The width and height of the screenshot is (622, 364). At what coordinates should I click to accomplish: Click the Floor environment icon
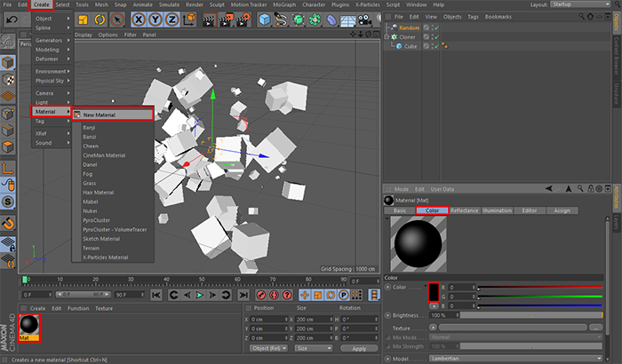(348, 20)
